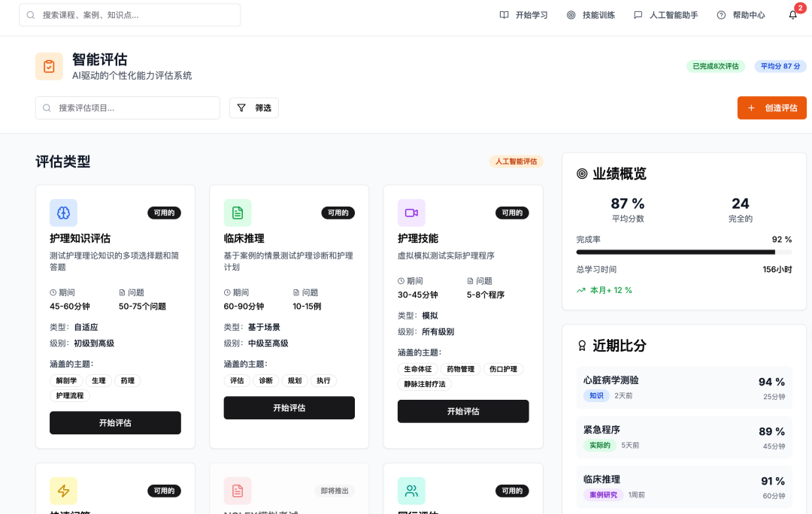Image resolution: width=812 pixels, height=514 pixels.
Task: Click the video camera icon on 护理技能 card
Action: (x=411, y=213)
